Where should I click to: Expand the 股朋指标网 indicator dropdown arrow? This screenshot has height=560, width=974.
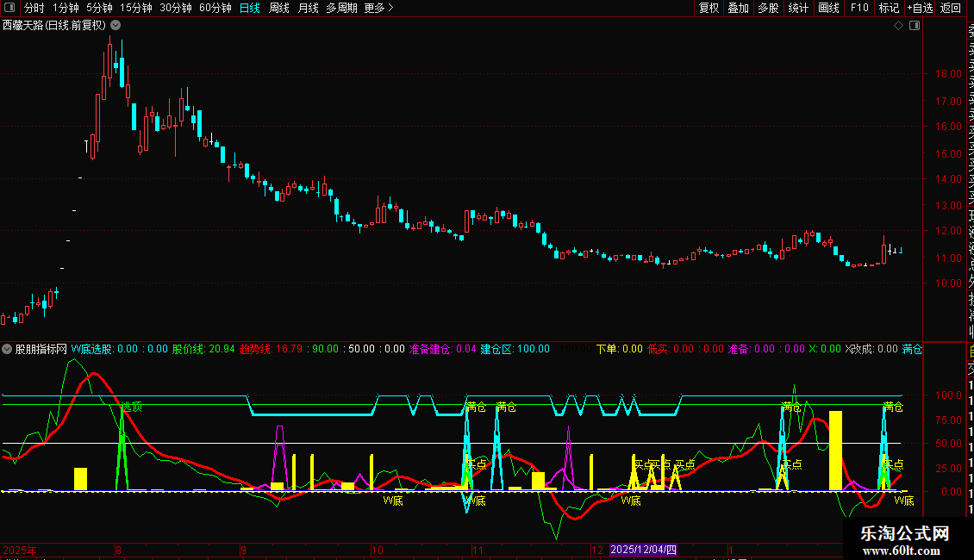(x=7, y=350)
